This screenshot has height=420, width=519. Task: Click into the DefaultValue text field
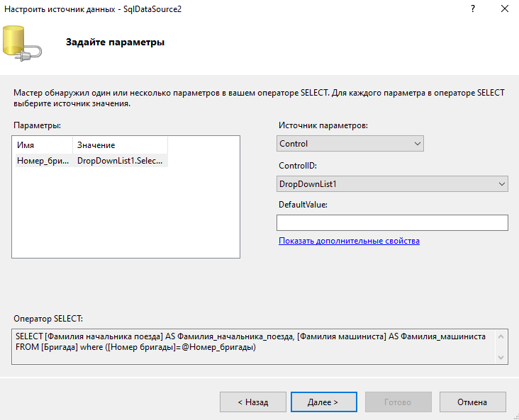[392, 222]
